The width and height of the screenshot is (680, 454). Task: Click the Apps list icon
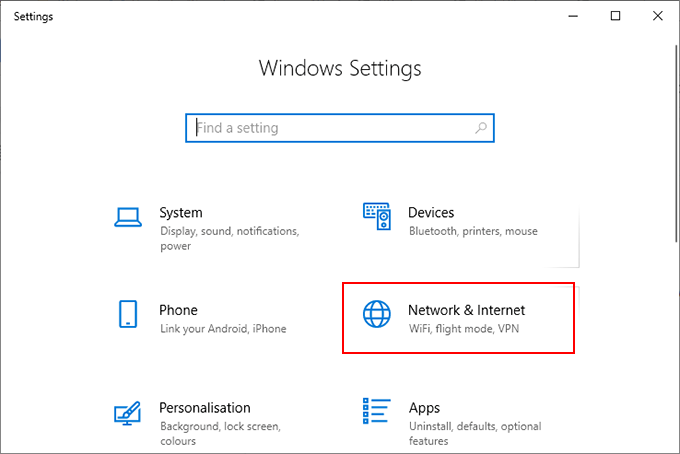click(x=376, y=412)
